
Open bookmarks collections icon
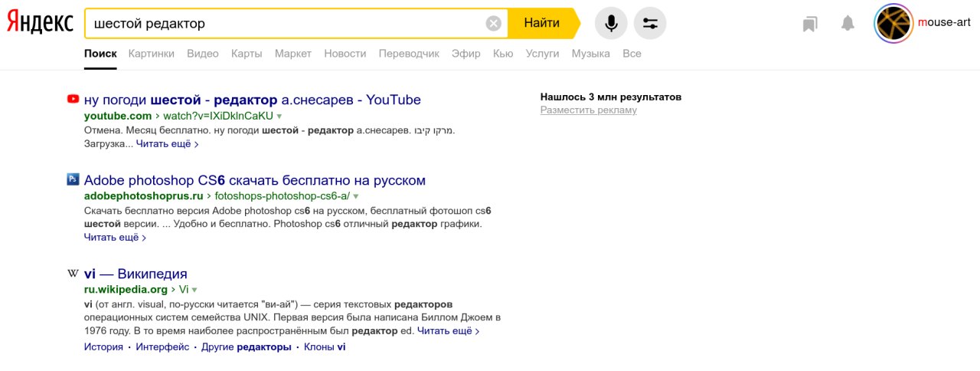pyautogui.click(x=810, y=24)
